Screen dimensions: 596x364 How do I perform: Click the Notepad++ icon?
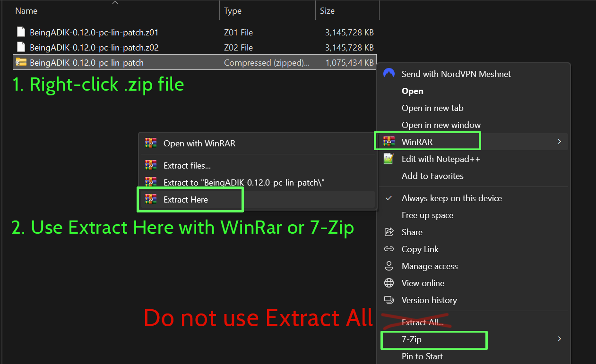tap(389, 159)
